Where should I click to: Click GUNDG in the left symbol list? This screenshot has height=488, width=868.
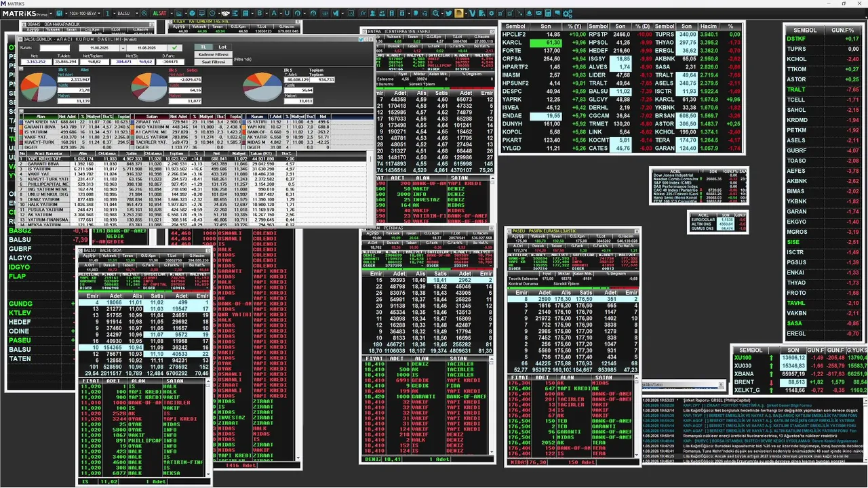point(20,304)
